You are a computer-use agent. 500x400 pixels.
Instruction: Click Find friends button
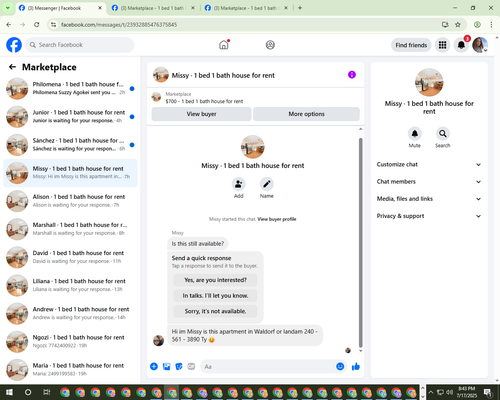click(411, 45)
